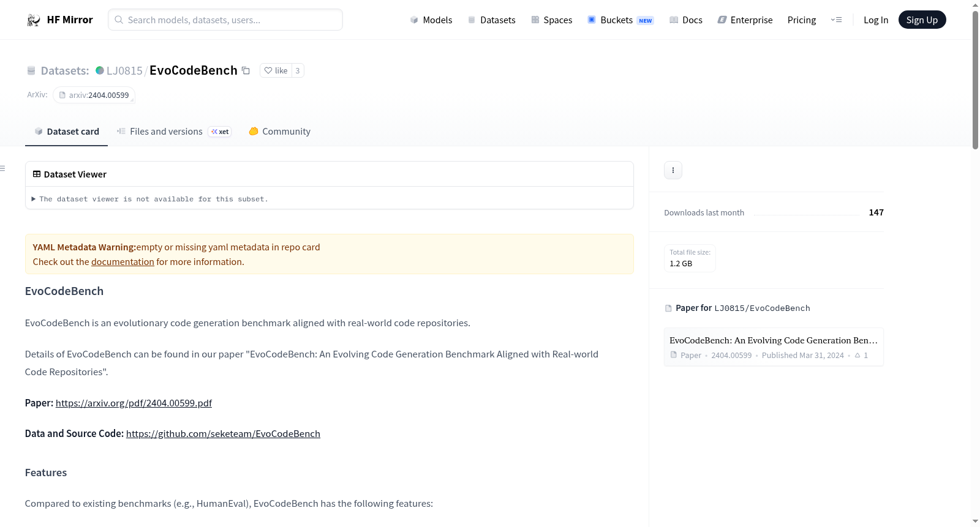980x527 pixels.
Task: Go to the Pricing page
Action: coord(802,20)
